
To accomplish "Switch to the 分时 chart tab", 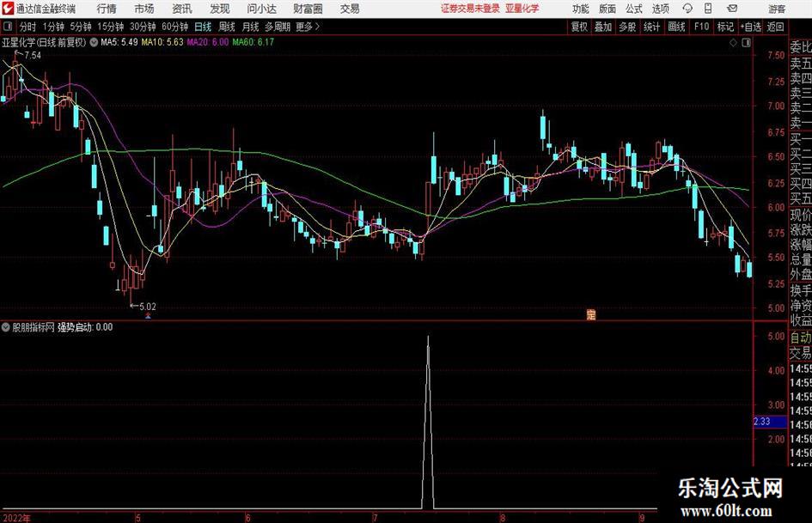I will [x=27, y=27].
